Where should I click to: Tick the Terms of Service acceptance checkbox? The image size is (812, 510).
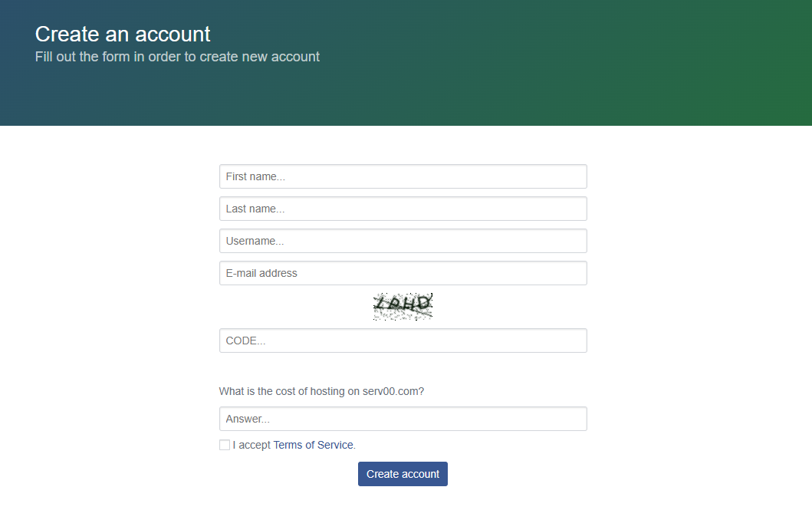225,445
